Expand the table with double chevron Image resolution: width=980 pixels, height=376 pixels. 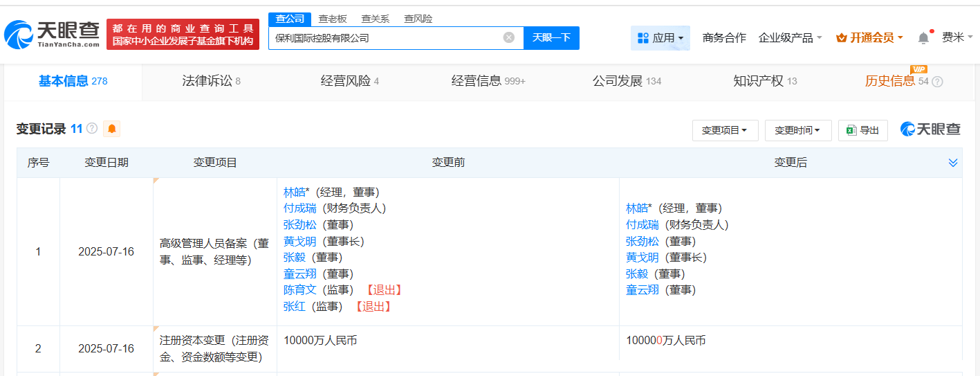[x=953, y=163]
